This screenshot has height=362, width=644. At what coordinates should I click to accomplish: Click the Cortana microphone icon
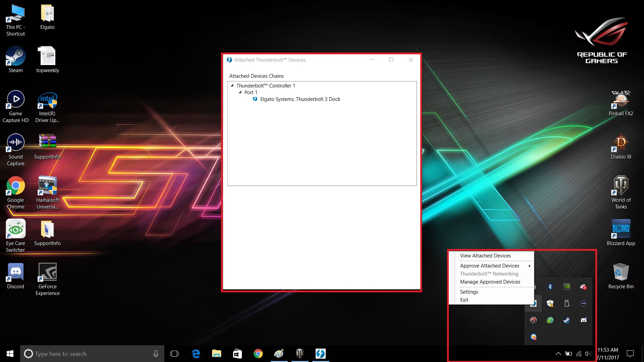(156, 354)
